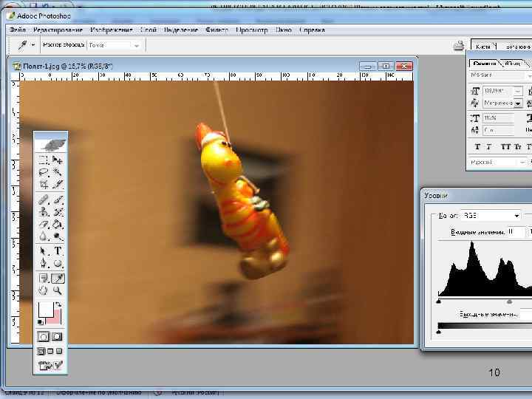The image size is (532, 399).
Task: Select the Shape tool in toolbox
Action: (x=58, y=263)
